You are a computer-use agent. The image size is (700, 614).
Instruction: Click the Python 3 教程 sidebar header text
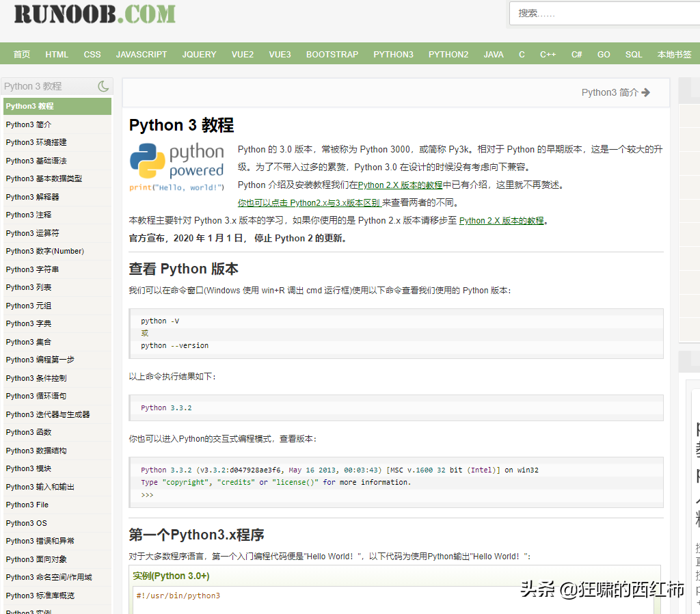click(x=33, y=86)
